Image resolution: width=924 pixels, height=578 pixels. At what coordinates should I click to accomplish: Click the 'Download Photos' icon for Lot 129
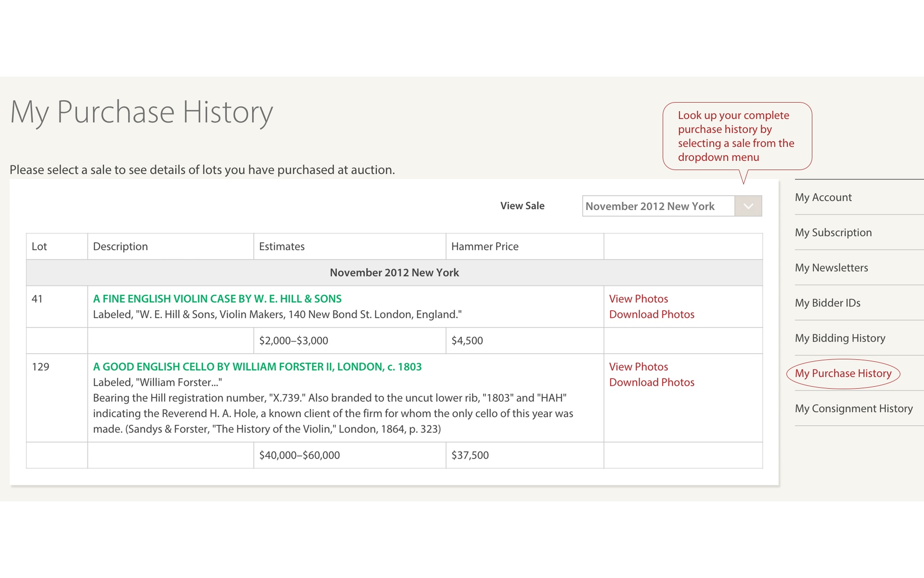(652, 381)
